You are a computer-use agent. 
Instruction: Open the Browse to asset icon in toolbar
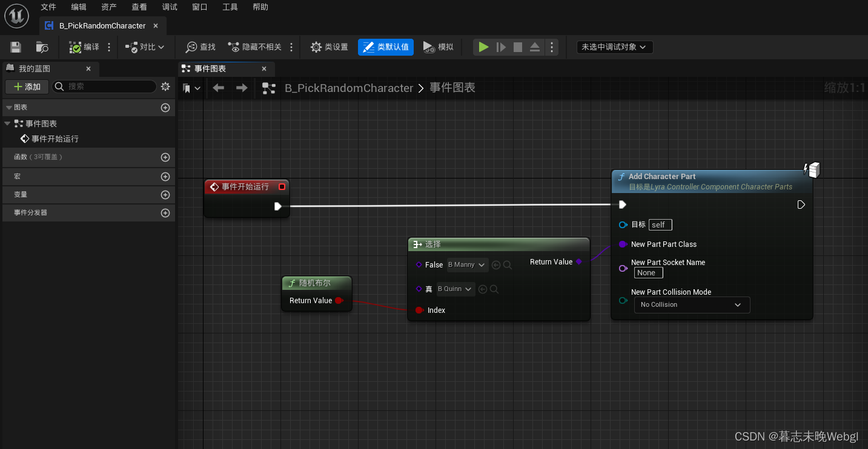[x=42, y=47]
